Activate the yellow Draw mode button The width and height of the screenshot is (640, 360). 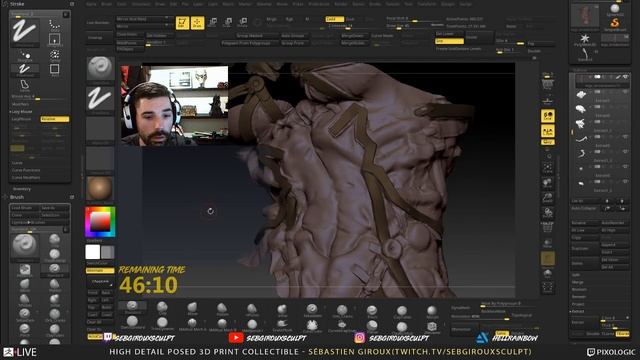[x=198, y=23]
